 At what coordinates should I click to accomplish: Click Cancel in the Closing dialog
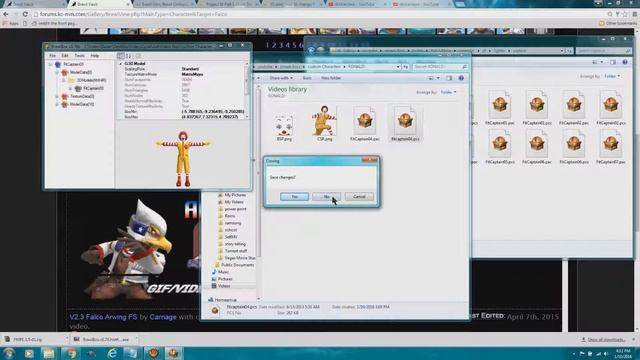pyautogui.click(x=359, y=197)
